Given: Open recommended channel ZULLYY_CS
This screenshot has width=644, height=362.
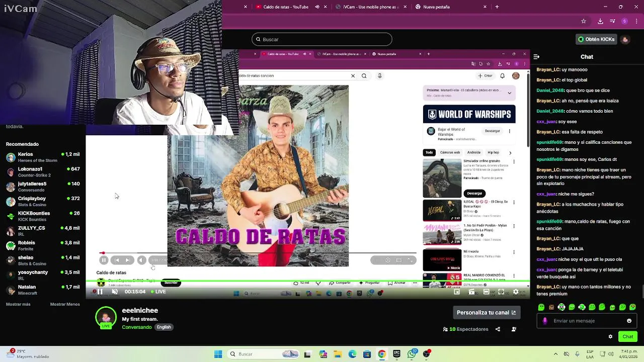Looking at the screenshot, I should (x=43, y=231).
